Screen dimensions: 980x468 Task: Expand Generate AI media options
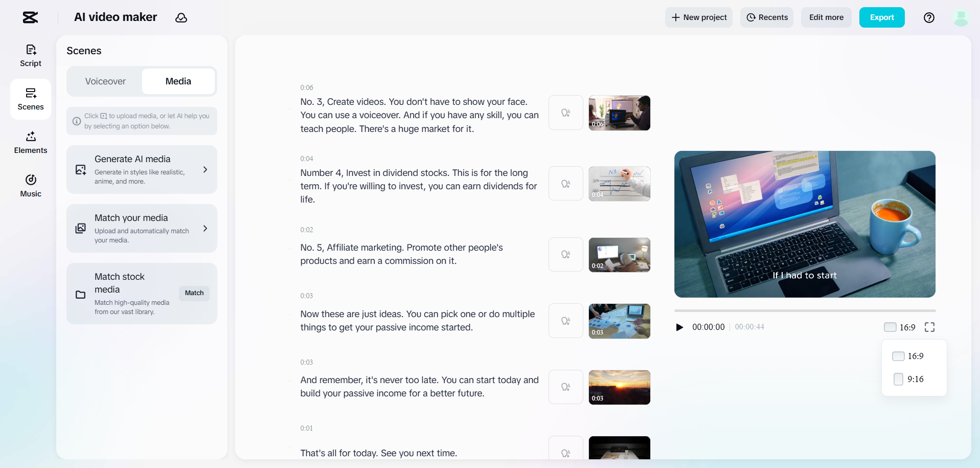(205, 170)
